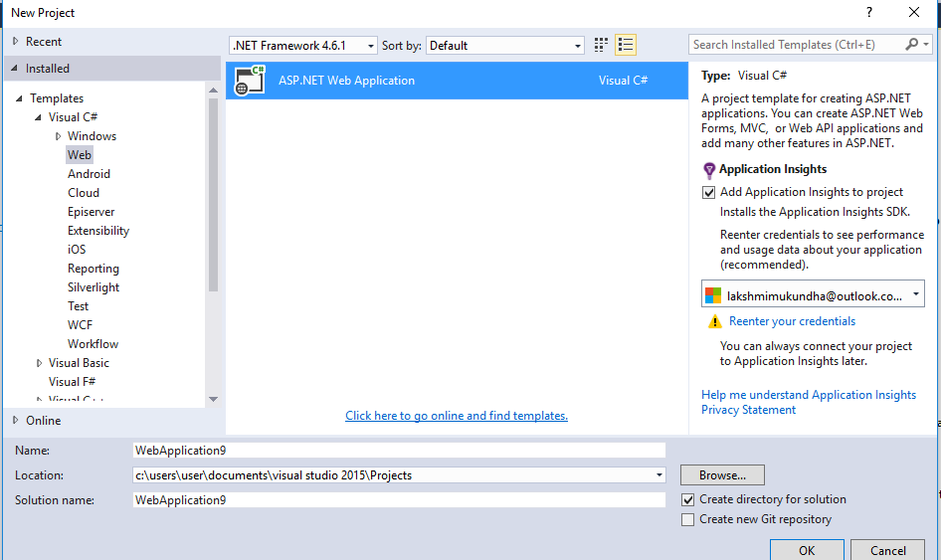This screenshot has width=941, height=560.
Task: Select the Reporting template category
Action: (94, 269)
